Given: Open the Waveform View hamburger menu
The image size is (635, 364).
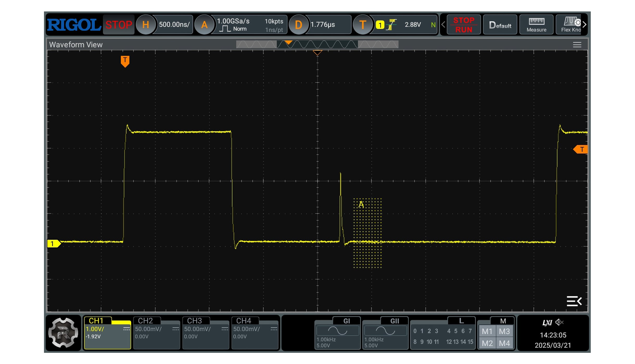Looking at the screenshot, I should point(577,45).
